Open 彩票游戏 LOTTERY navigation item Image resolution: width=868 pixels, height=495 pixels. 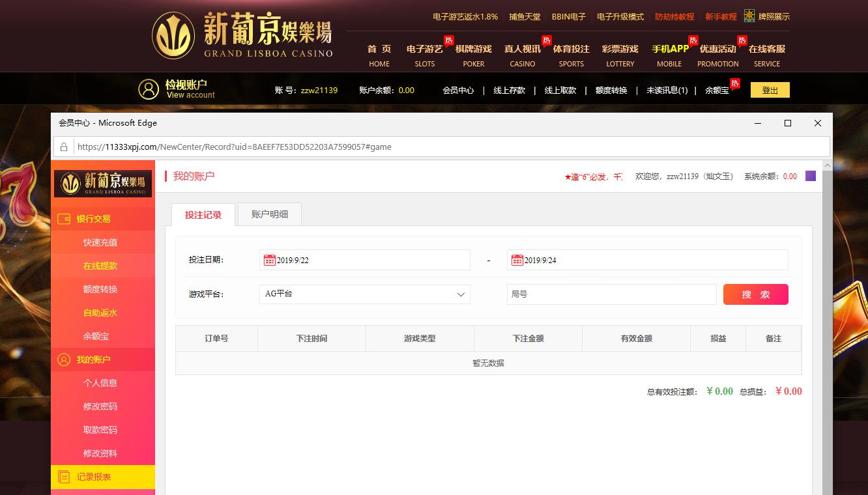tap(620, 55)
